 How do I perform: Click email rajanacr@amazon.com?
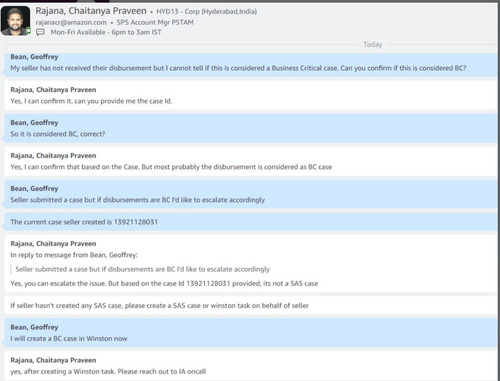click(x=71, y=22)
